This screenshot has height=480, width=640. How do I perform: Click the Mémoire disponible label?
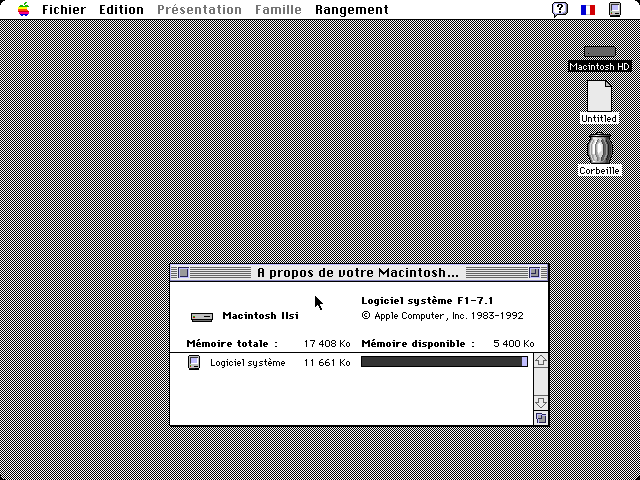click(418, 344)
